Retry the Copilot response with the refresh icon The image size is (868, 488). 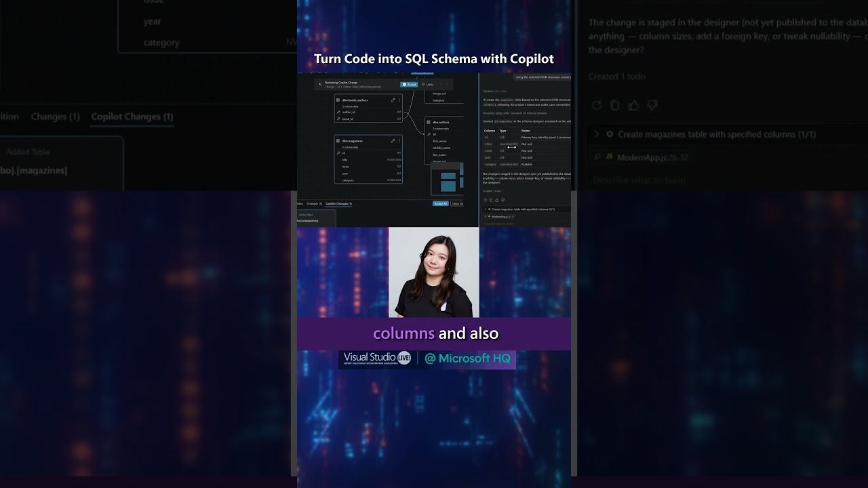click(485, 200)
